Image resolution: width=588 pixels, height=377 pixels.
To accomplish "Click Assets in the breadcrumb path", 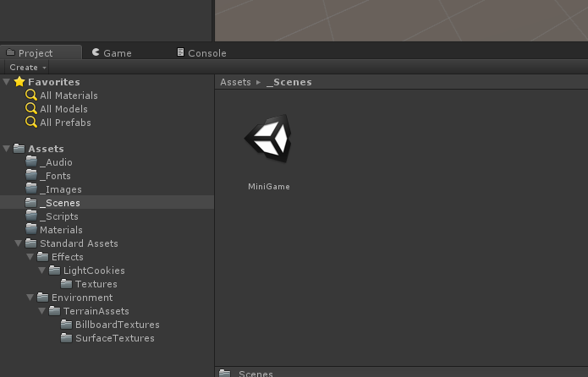I will (235, 82).
